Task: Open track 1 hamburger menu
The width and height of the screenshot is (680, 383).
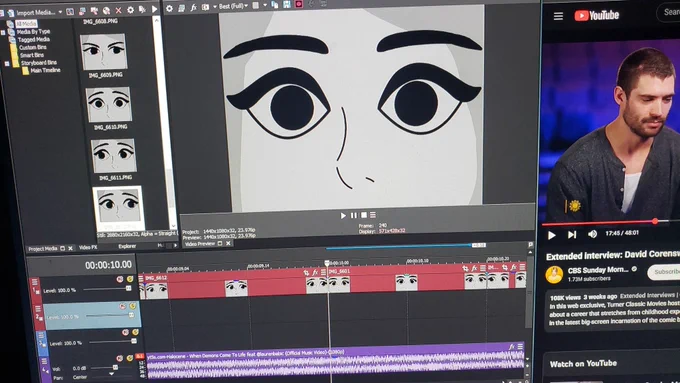Action: [35, 282]
